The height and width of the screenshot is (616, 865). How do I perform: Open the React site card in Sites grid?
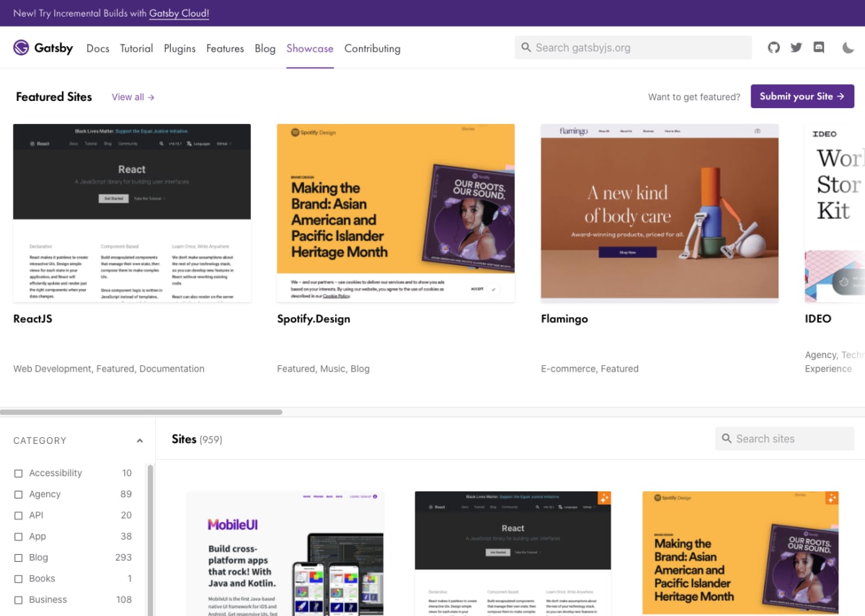tap(513, 553)
